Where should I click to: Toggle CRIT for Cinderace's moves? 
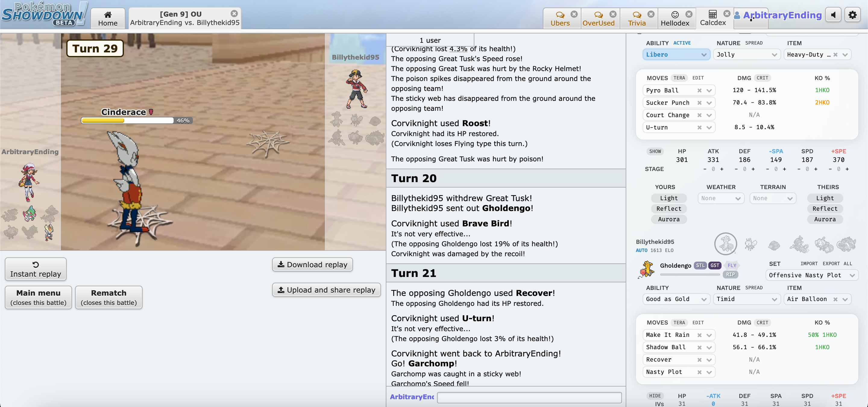762,78
